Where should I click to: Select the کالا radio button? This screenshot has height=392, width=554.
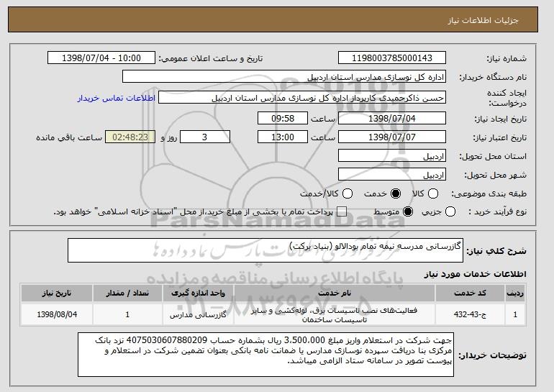(x=433, y=193)
